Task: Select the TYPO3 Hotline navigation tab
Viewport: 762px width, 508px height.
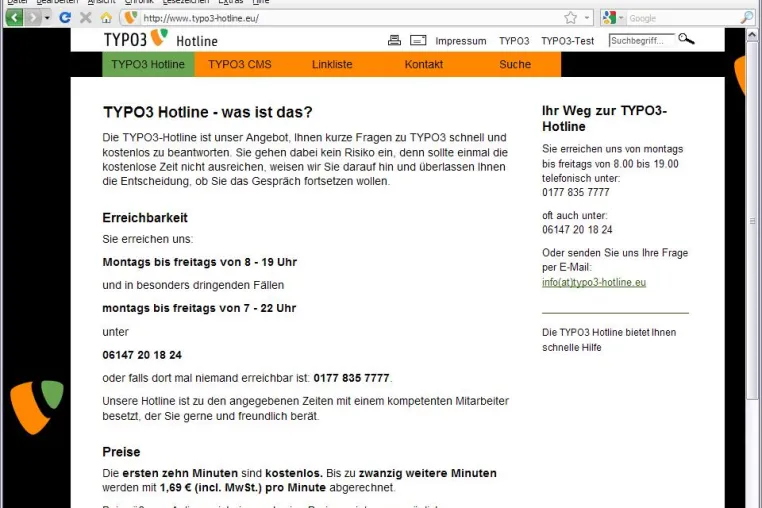Action: coord(148,65)
